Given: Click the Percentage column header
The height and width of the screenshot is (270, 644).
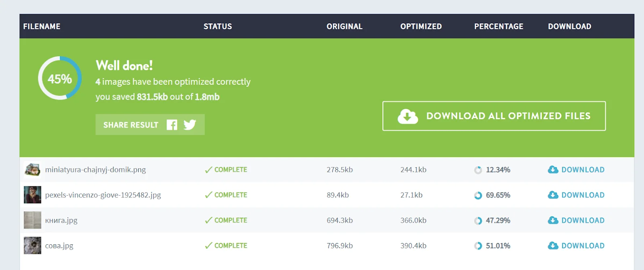Looking at the screenshot, I should pyautogui.click(x=498, y=27).
